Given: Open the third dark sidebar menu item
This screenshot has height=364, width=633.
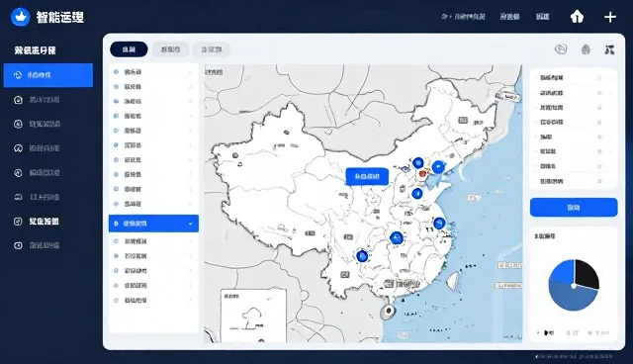Looking at the screenshot, I should 45,124.
